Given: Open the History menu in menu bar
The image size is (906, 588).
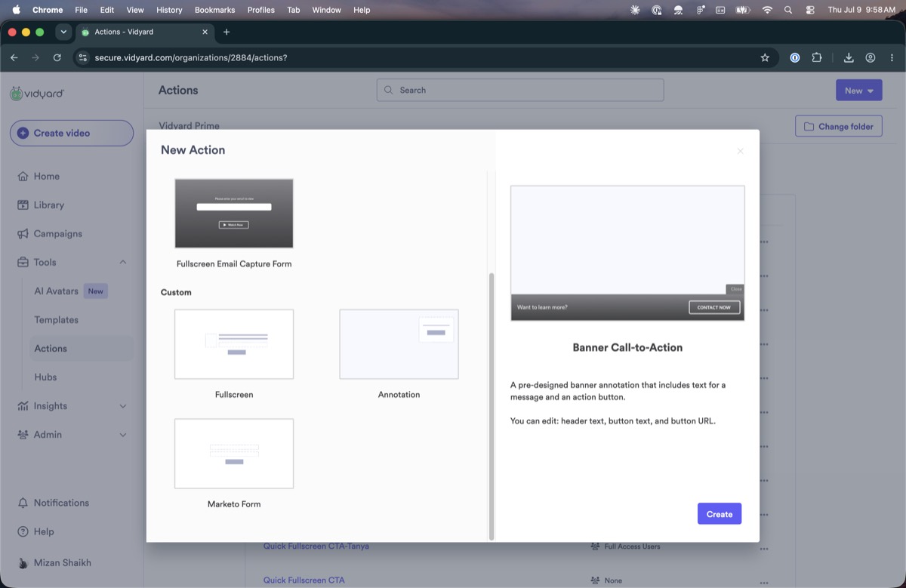Looking at the screenshot, I should 169,10.
